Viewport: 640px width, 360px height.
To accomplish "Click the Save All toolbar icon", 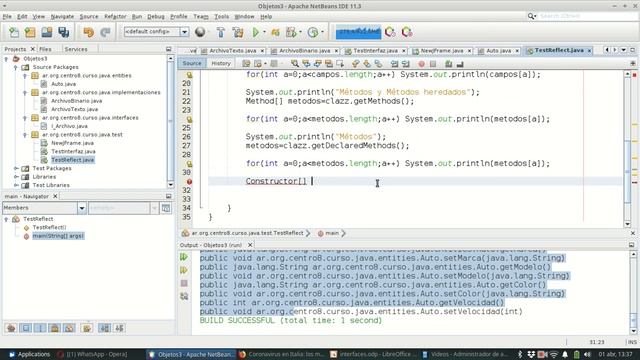I will (x=64, y=32).
